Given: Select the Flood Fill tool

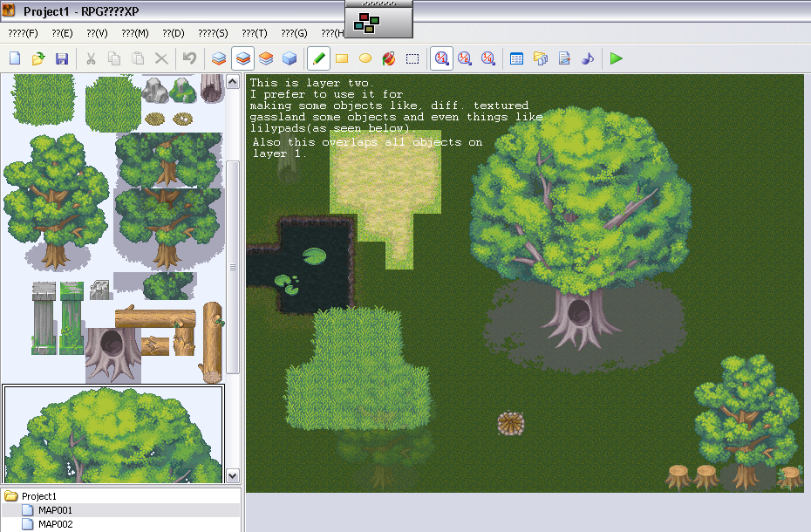Looking at the screenshot, I should pos(389,58).
